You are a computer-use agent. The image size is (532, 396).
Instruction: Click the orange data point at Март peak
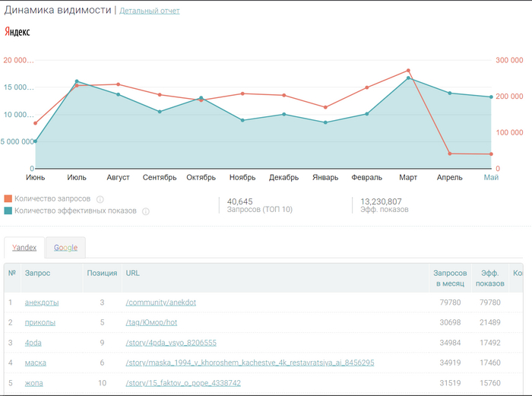(x=408, y=71)
